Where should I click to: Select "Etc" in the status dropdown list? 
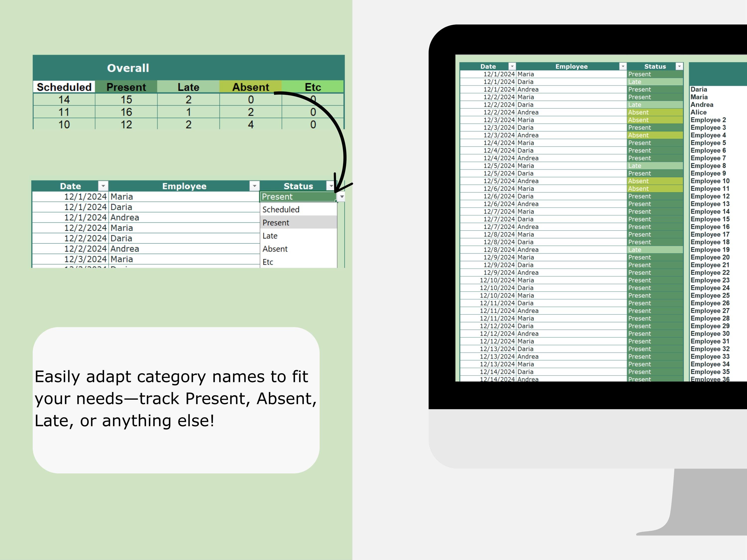click(268, 262)
